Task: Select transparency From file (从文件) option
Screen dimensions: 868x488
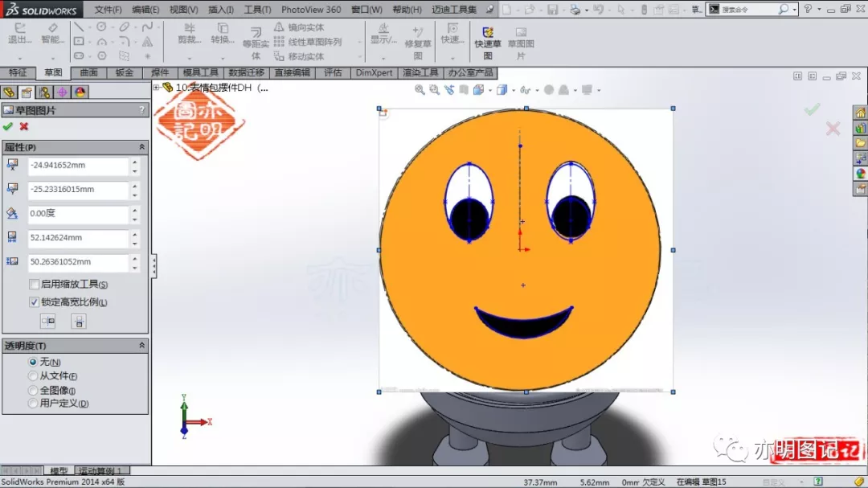Action: [33, 375]
